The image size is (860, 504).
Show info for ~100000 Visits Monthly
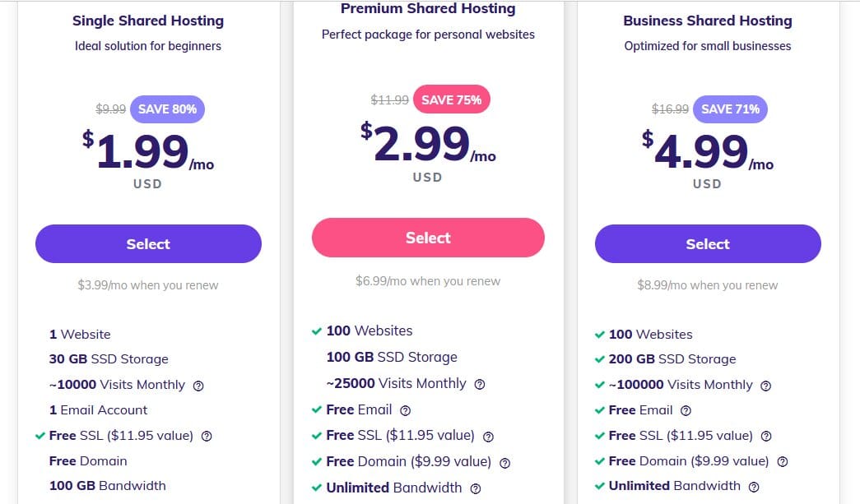[765, 386]
